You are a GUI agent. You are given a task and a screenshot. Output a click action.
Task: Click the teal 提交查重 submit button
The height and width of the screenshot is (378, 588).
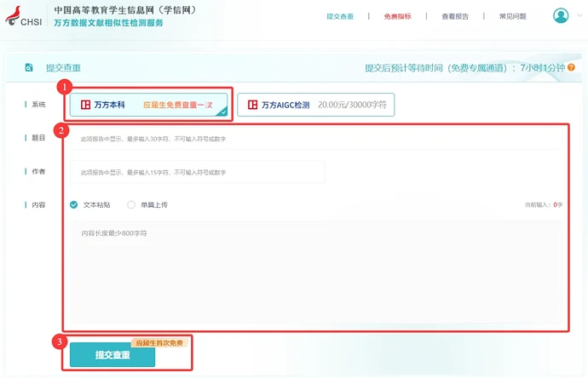point(112,354)
